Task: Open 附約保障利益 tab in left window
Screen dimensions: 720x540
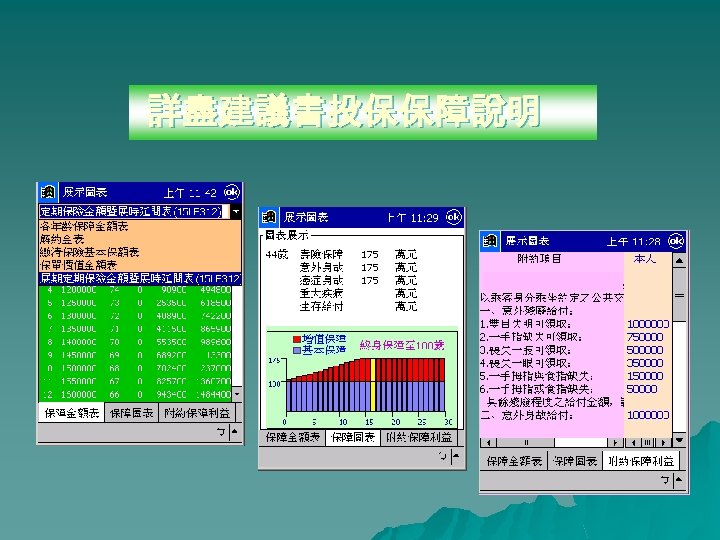Action: (197, 413)
